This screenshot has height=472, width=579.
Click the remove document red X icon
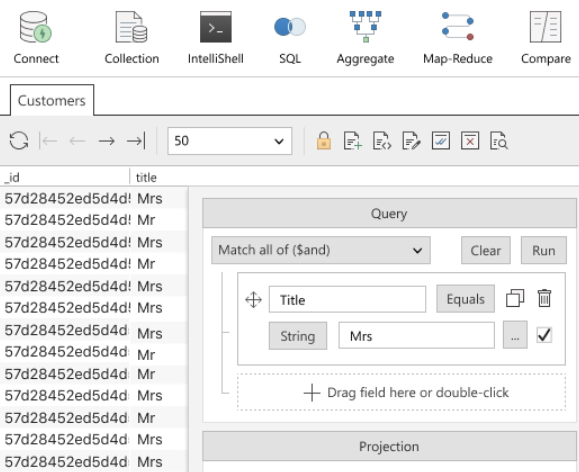coord(470,141)
